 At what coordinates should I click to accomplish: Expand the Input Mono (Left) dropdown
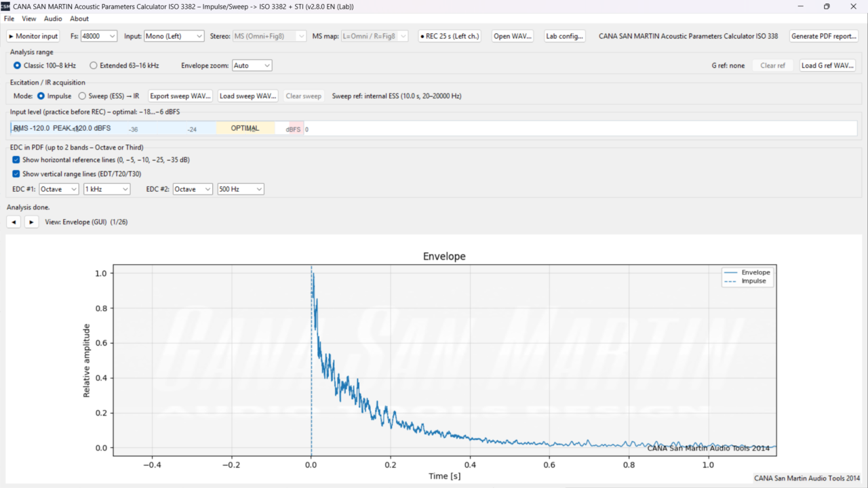coord(174,36)
